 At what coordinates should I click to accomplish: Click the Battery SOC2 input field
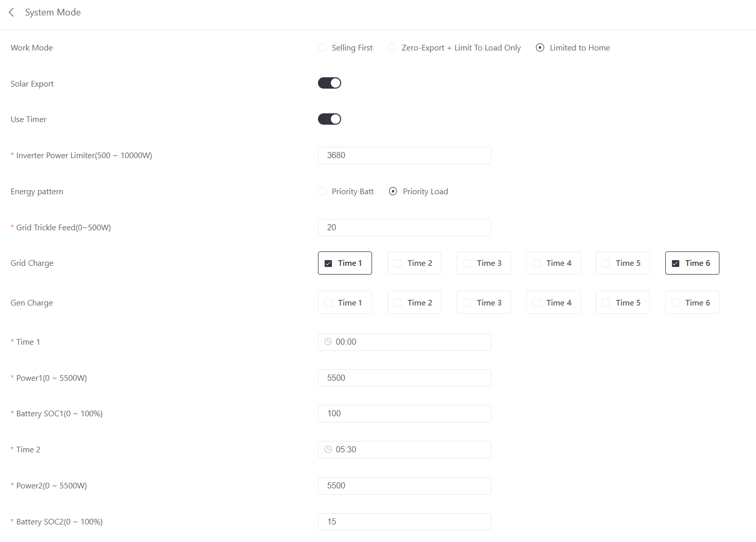[x=405, y=521]
